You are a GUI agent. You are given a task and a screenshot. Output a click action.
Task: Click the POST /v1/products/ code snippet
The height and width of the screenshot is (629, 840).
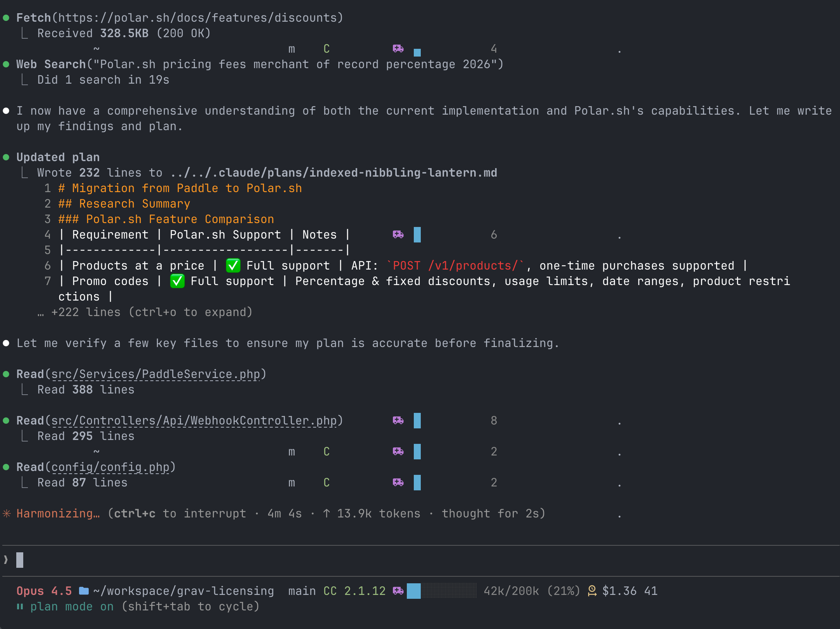tap(456, 266)
